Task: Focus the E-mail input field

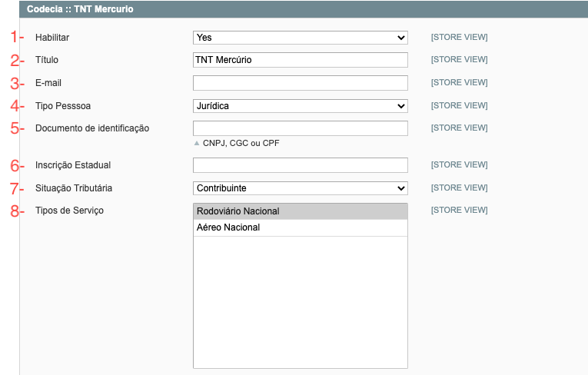Action: (x=300, y=83)
